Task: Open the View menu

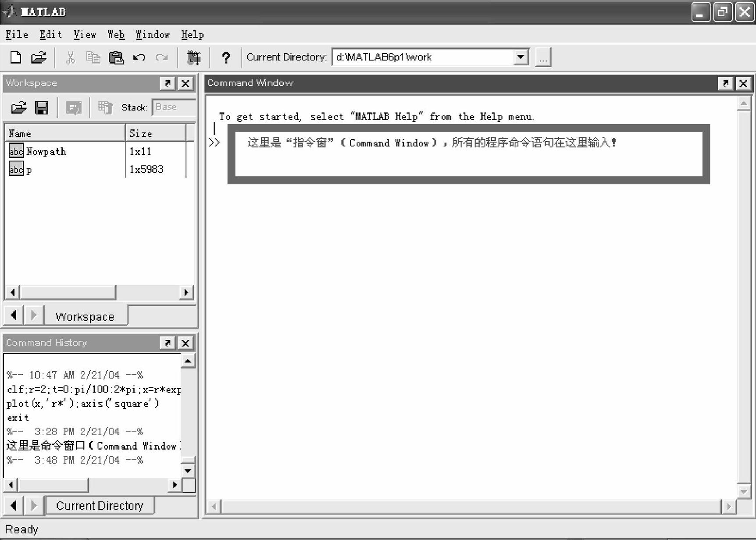Action: (85, 35)
